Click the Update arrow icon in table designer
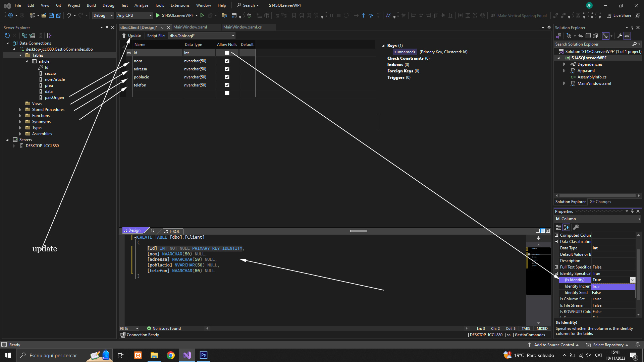The width and height of the screenshot is (644, 362). pyautogui.click(x=124, y=36)
